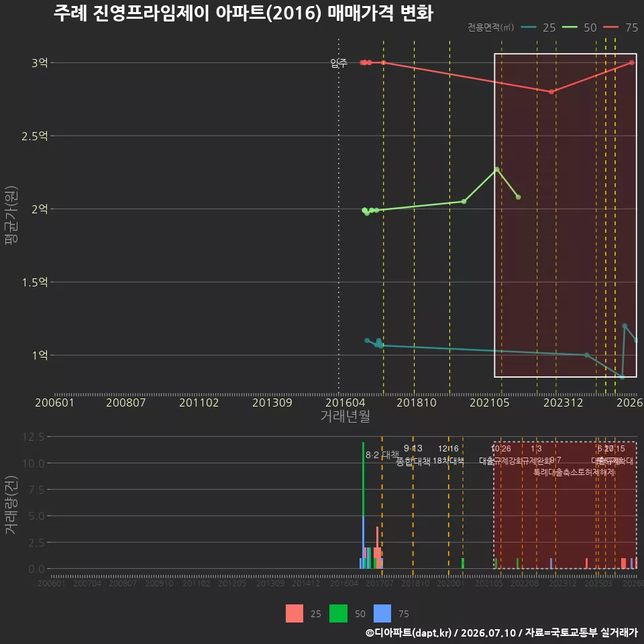Viewport: 644px width, 644px height.
Task: Select the salmon 25 square in bottom legend
Action: pyautogui.click(x=294, y=613)
